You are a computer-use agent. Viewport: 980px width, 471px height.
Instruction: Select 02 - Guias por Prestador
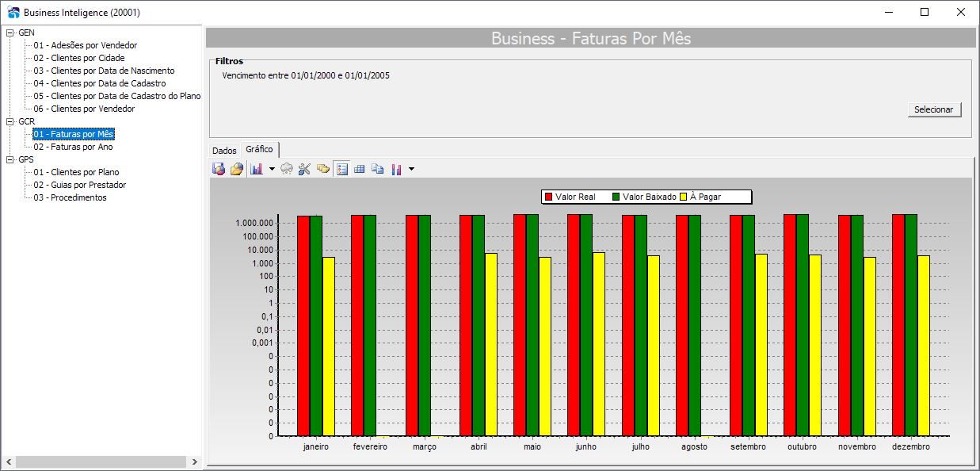coord(79,185)
